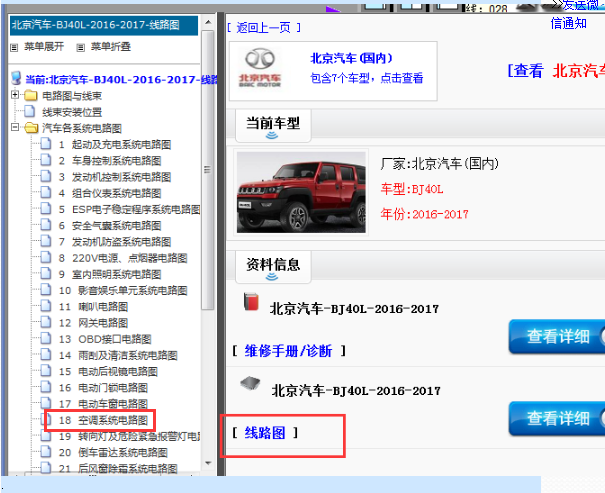Click the gray module icon above 线路图

(x=250, y=383)
